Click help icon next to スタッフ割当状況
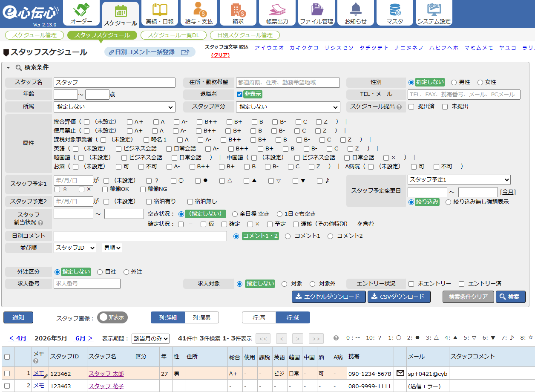 point(40,222)
